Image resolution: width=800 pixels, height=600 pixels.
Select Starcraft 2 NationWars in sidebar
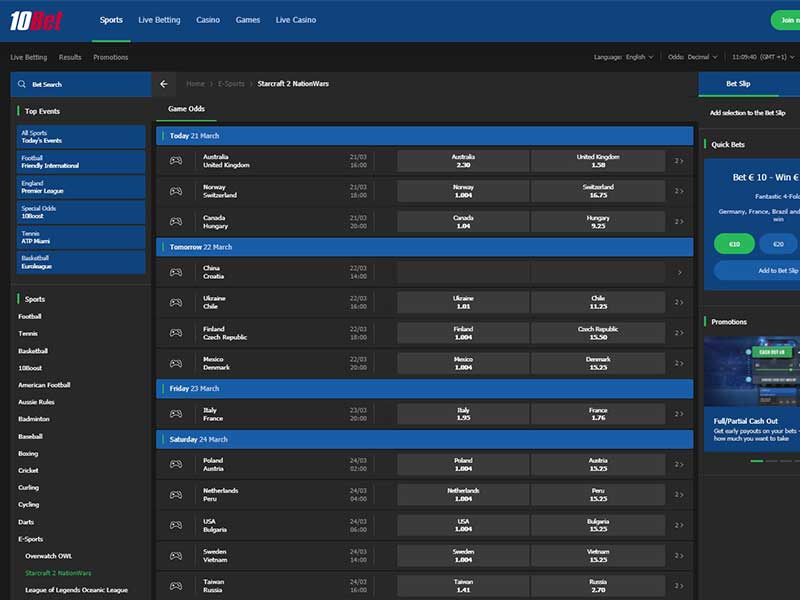click(x=58, y=573)
